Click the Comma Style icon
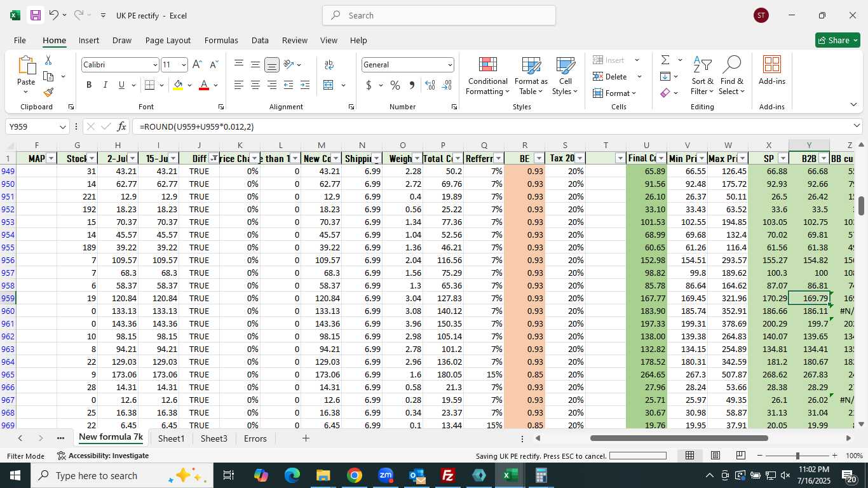The image size is (868, 488). tap(412, 85)
